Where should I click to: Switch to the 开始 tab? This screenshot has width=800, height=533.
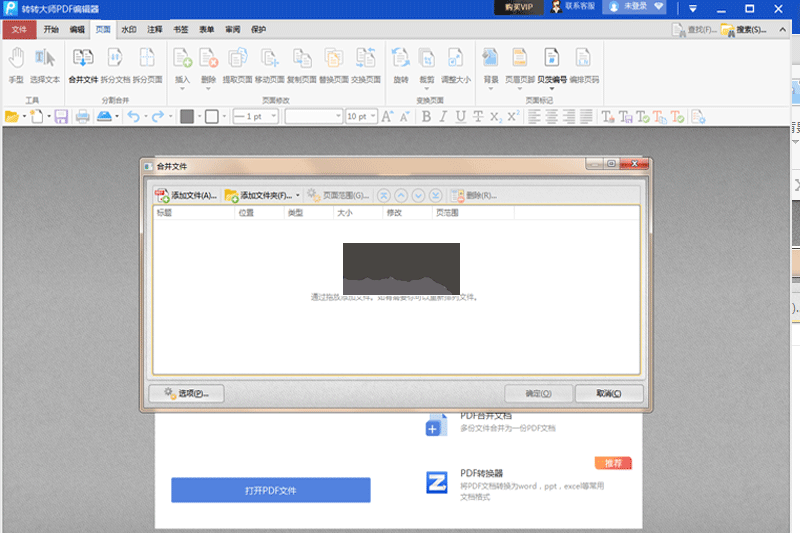[51, 30]
